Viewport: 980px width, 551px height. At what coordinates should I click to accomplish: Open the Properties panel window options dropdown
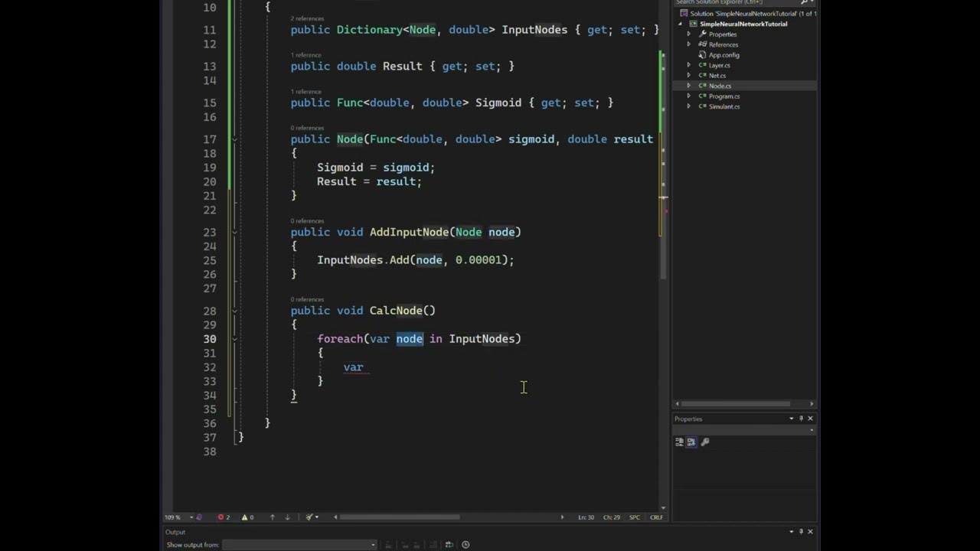point(792,419)
